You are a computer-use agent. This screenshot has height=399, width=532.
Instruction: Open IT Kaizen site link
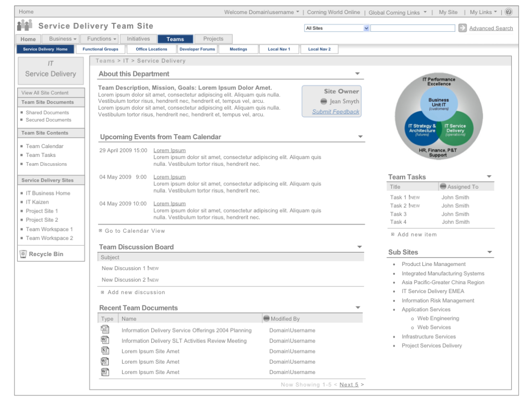(x=37, y=202)
